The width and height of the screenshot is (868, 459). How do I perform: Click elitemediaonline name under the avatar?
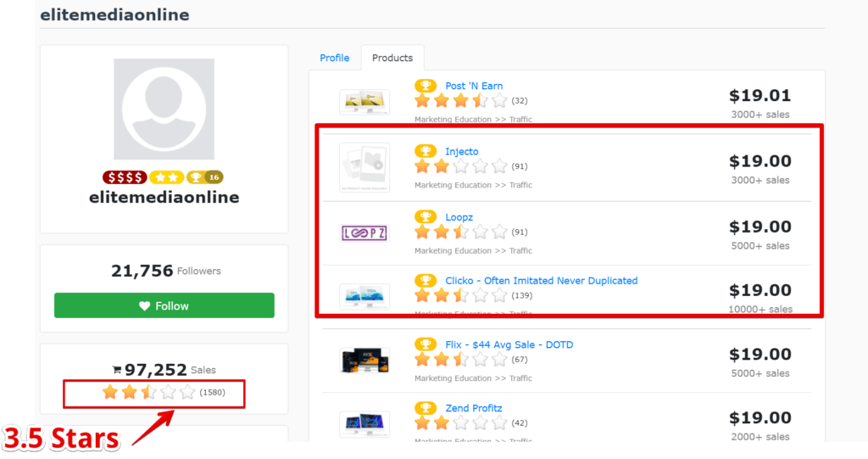coord(164,198)
